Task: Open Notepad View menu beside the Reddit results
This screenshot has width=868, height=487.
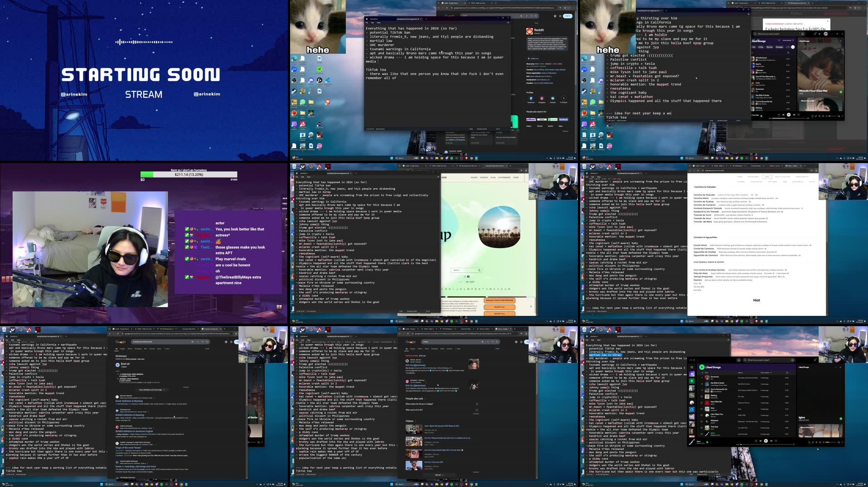Action: (378, 23)
